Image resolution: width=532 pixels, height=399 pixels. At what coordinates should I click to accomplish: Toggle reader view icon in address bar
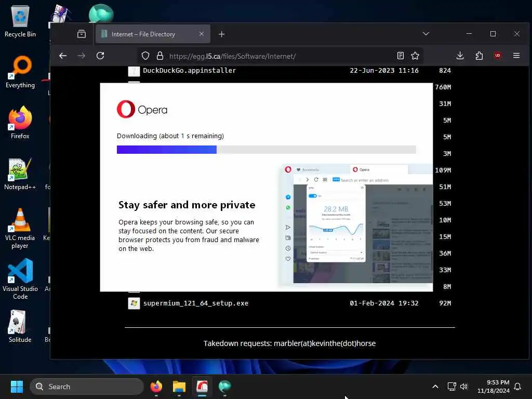[401, 56]
